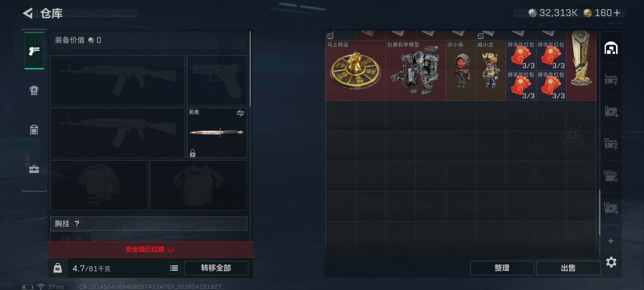
Task: Select the weapons tab pistol icon
Action: tap(34, 51)
